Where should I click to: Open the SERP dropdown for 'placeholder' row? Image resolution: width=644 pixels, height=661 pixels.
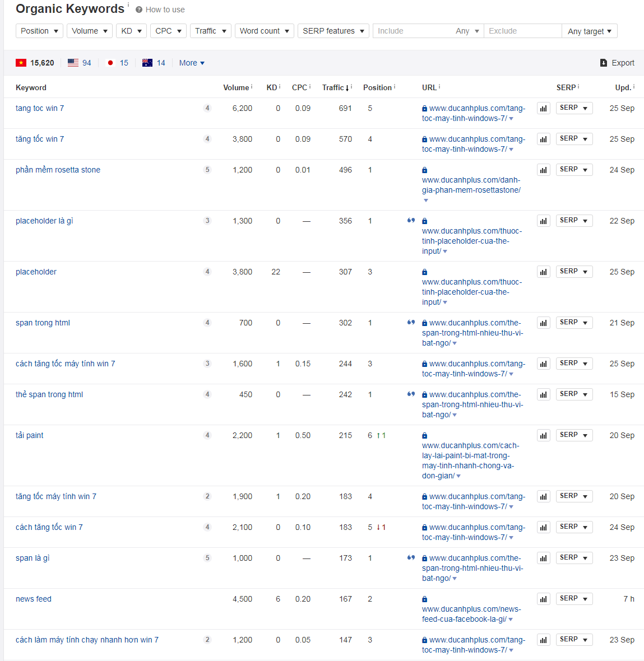point(574,272)
